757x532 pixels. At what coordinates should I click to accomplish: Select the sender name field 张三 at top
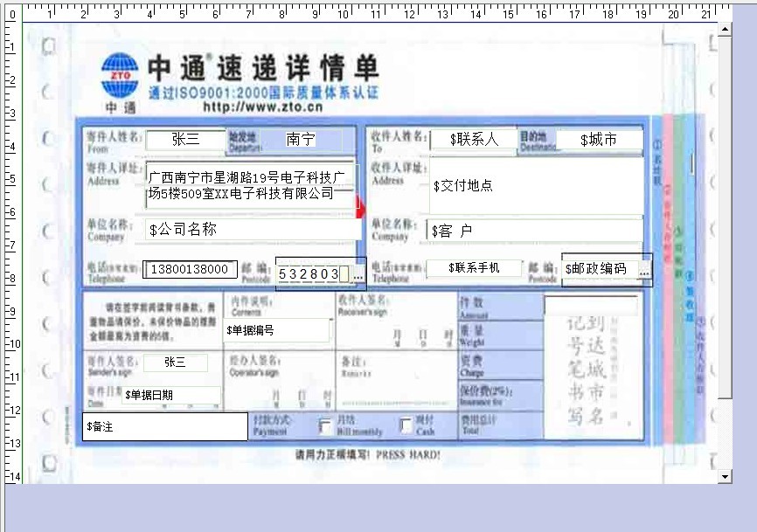click(x=185, y=139)
